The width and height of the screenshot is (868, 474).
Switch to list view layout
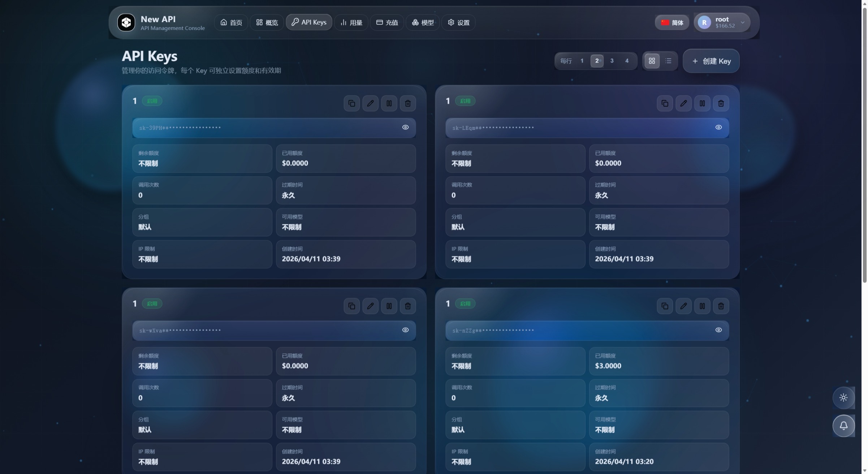668,61
